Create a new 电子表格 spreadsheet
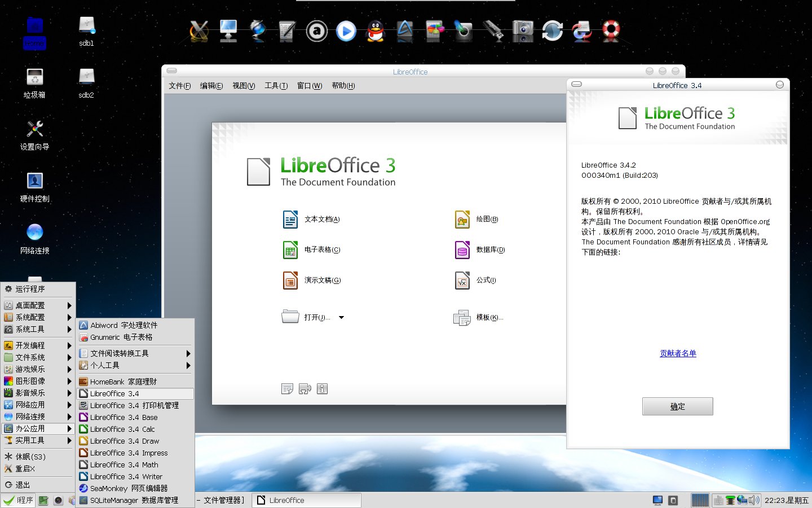This screenshot has width=812, height=508. [311, 249]
